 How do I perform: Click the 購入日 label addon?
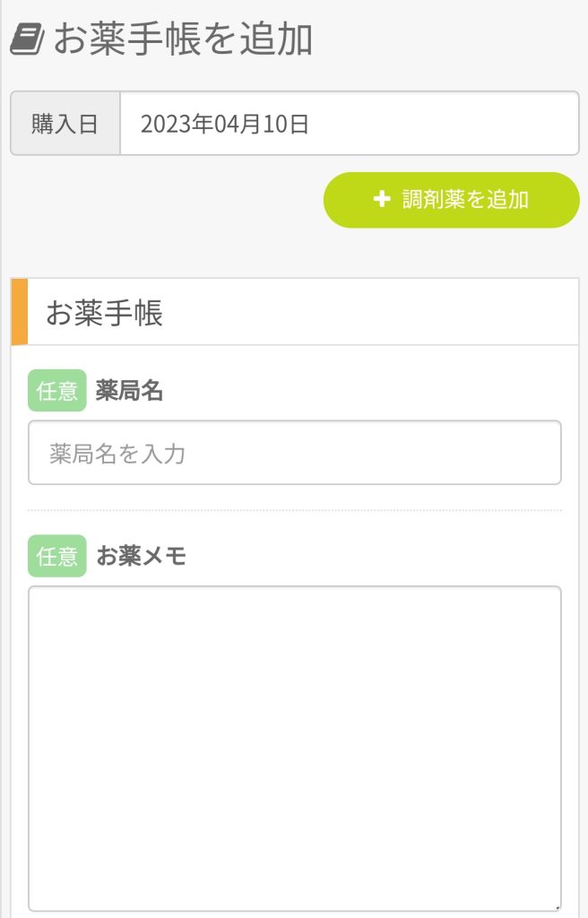[x=65, y=124]
